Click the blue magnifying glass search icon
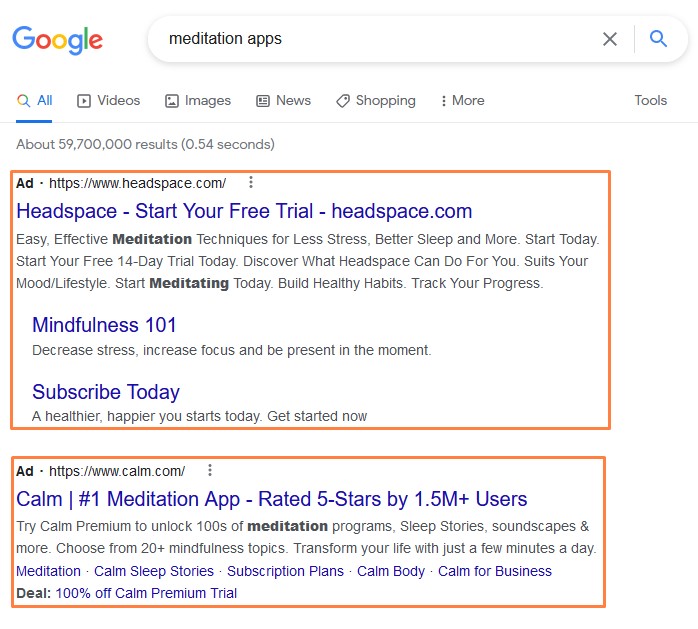This screenshot has width=698, height=629. [658, 39]
